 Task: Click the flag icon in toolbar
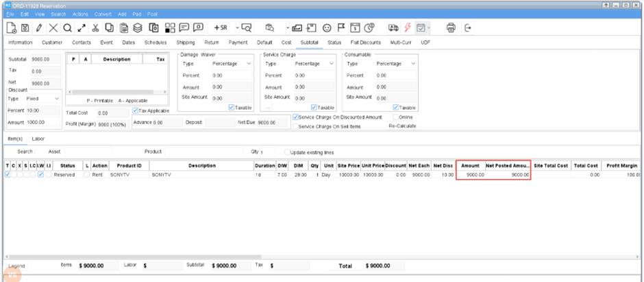pos(341,28)
